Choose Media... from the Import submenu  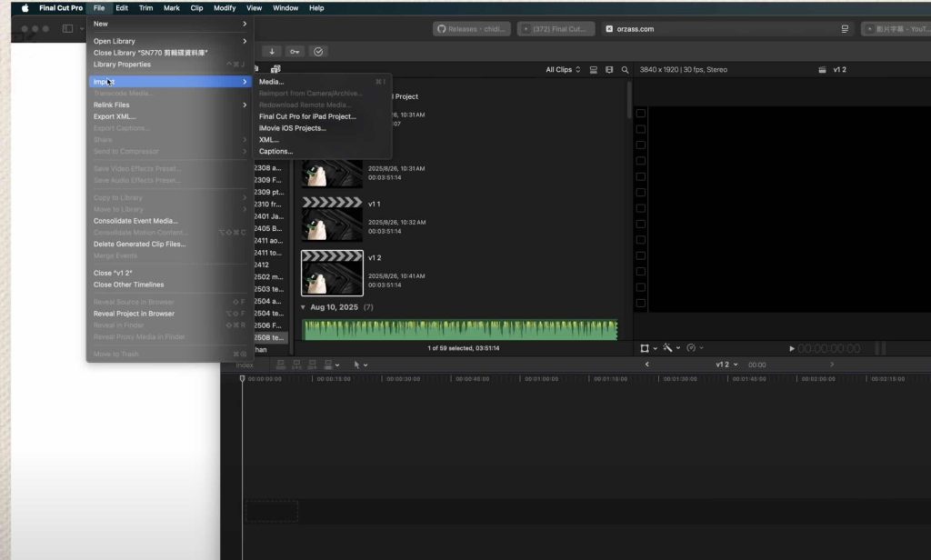[x=271, y=82]
